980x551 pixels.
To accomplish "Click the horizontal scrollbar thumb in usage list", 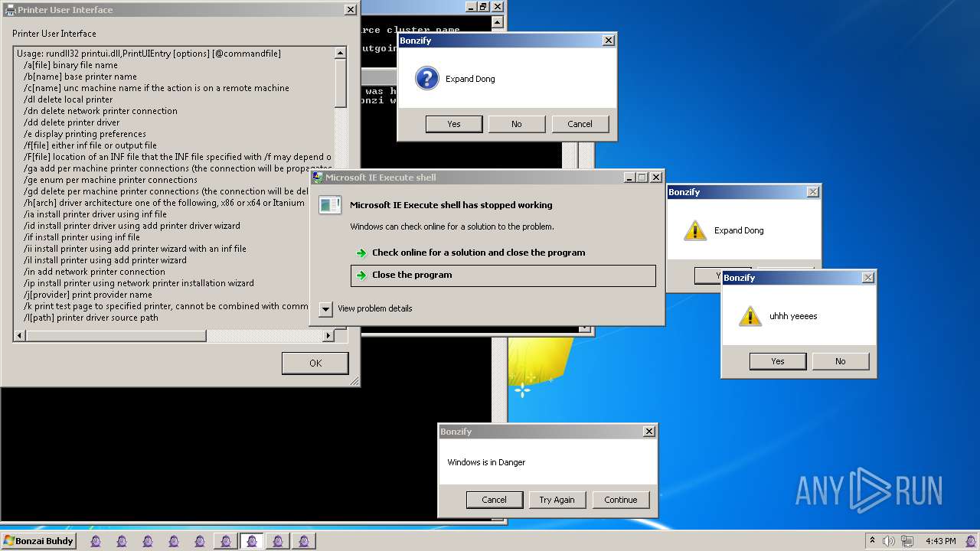I will coord(116,335).
